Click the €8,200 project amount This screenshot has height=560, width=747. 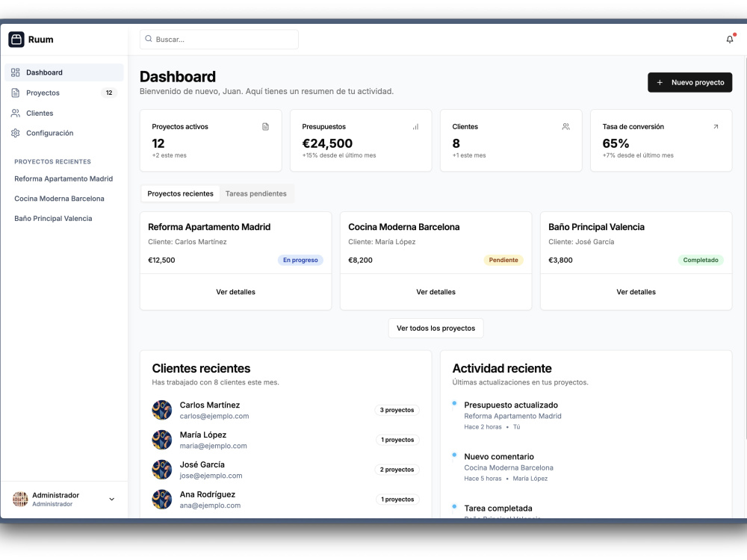click(x=360, y=260)
